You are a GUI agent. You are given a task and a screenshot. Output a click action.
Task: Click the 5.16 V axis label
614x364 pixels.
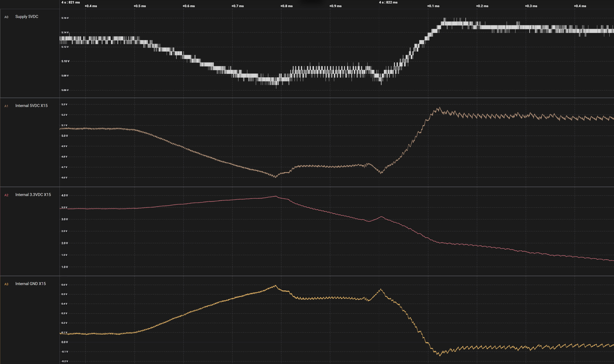pos(65,18)
